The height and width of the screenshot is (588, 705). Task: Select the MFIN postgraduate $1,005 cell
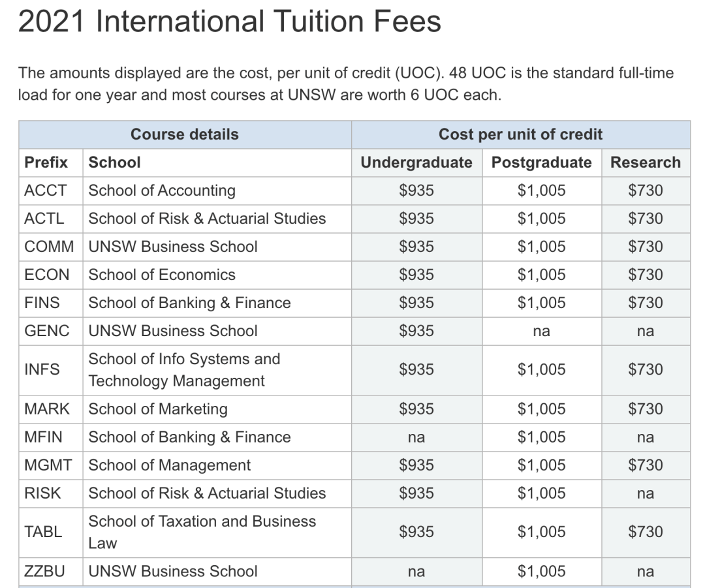(x=542, y=437)
